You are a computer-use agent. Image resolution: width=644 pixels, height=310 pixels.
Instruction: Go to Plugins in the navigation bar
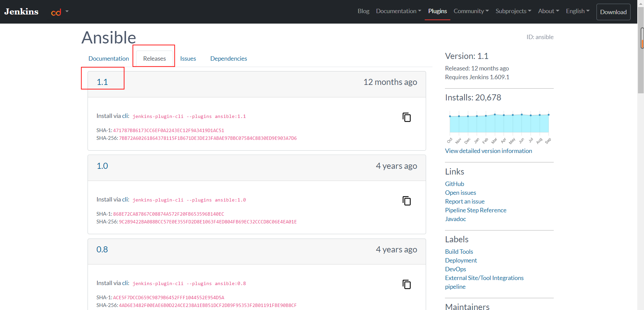[x=437, y=11]
